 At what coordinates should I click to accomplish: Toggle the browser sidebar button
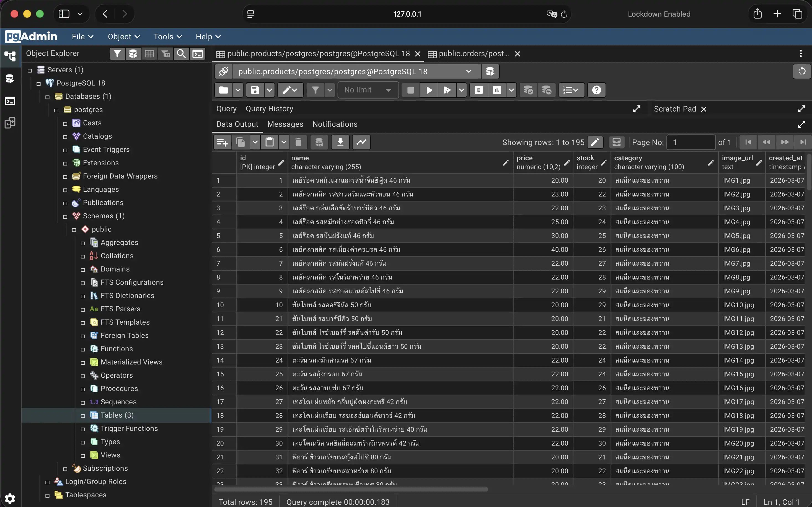tap(64, 14)
